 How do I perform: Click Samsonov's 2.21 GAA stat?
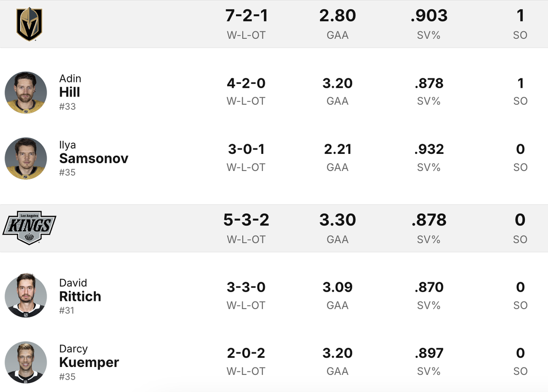[x=337, y=149]
